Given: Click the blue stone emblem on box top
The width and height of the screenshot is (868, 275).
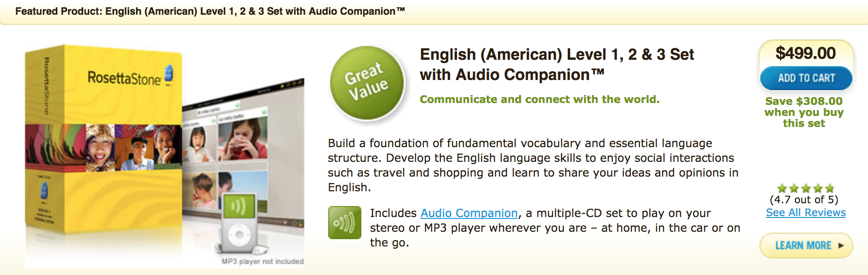Looking at the screenshot, I should click(169, 74).
